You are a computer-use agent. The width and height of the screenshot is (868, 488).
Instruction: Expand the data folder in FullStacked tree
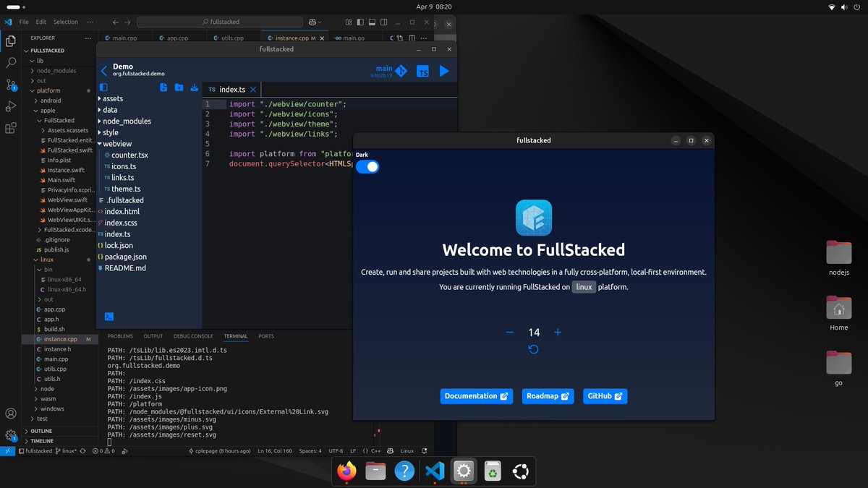(111, 109)
